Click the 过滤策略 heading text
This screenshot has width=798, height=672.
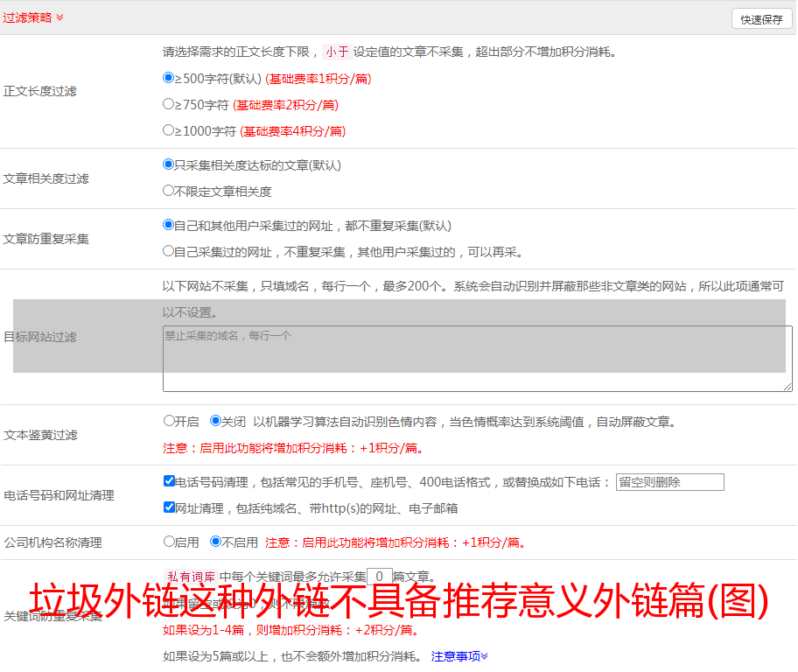coord(27,17)
